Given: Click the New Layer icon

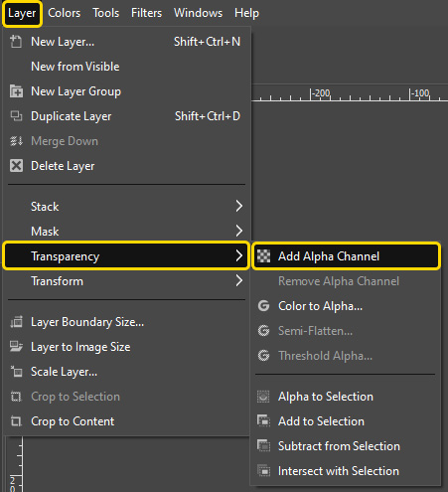Looking at the screenshot, I should point(16,42).
